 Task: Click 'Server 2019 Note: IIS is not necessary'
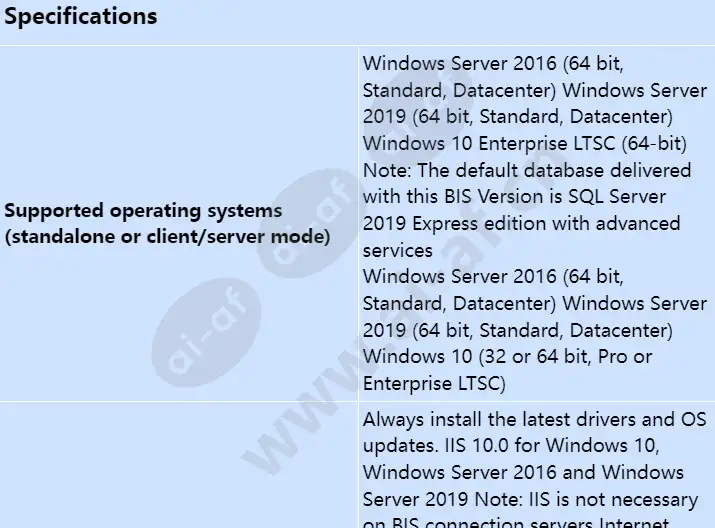tap(530, 500)
